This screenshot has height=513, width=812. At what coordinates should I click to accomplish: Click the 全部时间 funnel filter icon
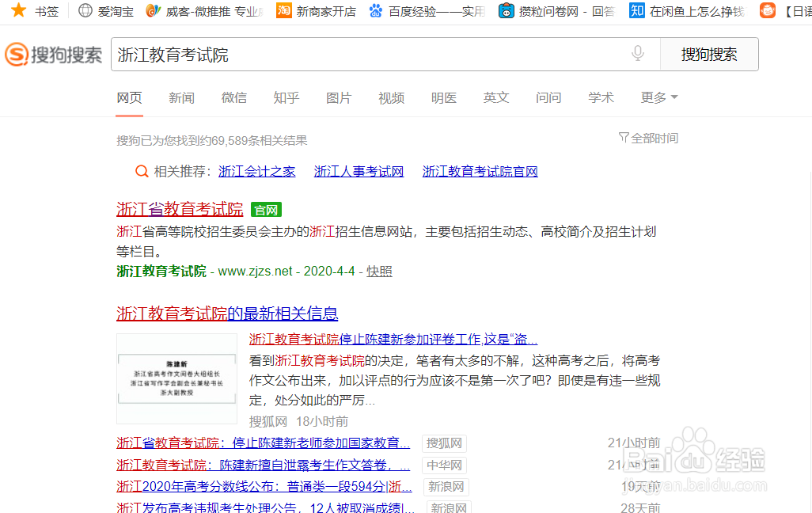tap(624, 138)
